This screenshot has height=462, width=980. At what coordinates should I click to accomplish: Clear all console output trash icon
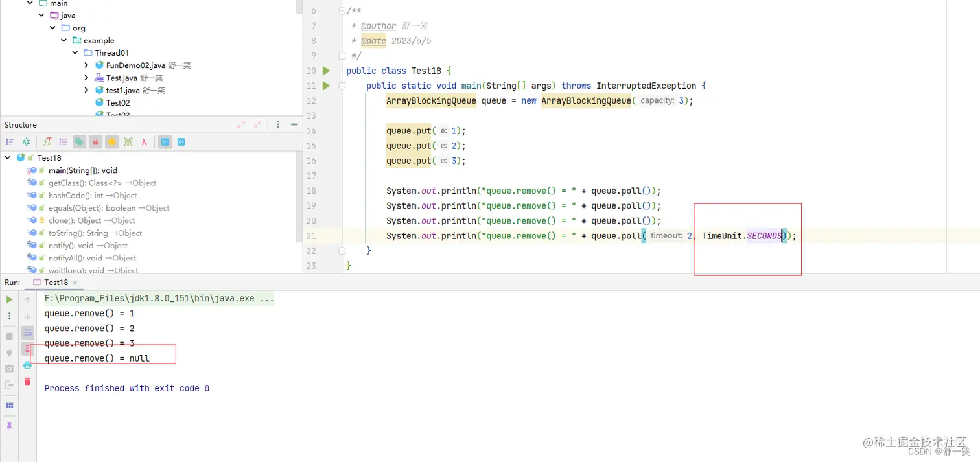[x=27, y=381]
